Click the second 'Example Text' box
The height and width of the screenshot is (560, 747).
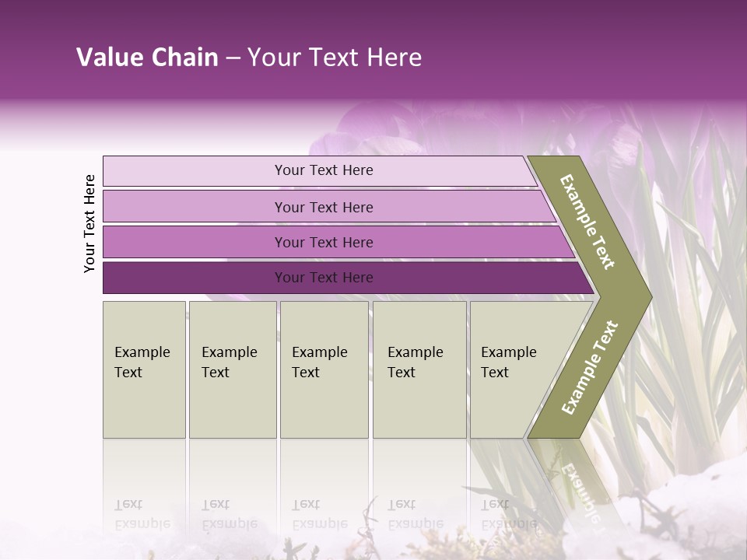pos(233,369)
